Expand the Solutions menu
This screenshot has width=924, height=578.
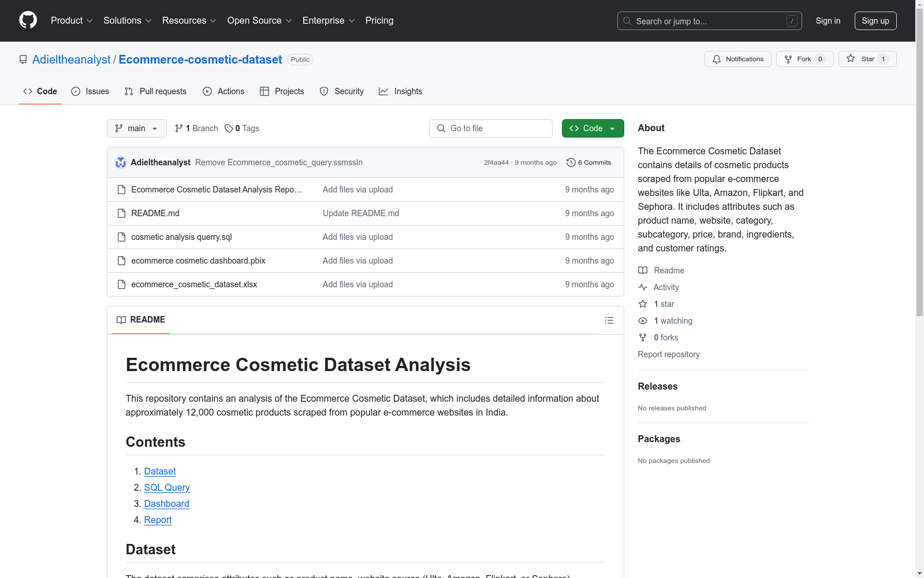(x=128, y=21)
